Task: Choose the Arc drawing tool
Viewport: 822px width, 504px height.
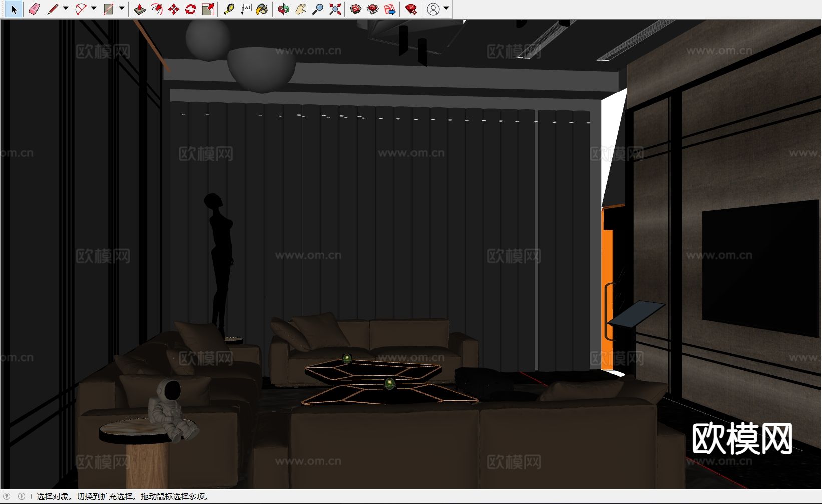Action: point(81,9)
